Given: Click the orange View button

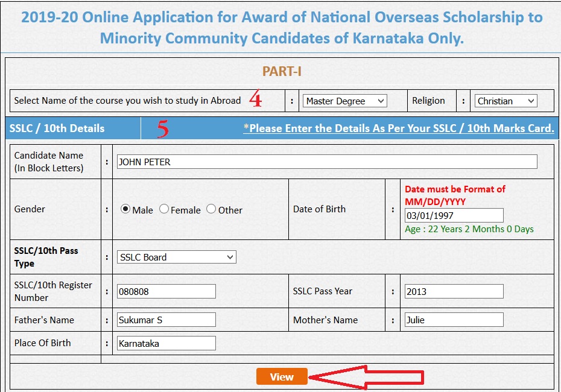Looking at the screenshot, I should [282, 376].
